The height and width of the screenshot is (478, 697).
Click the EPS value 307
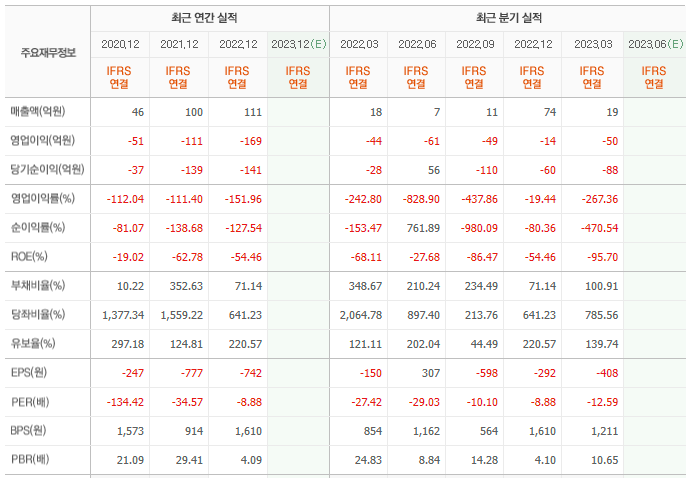pos(431,373)
